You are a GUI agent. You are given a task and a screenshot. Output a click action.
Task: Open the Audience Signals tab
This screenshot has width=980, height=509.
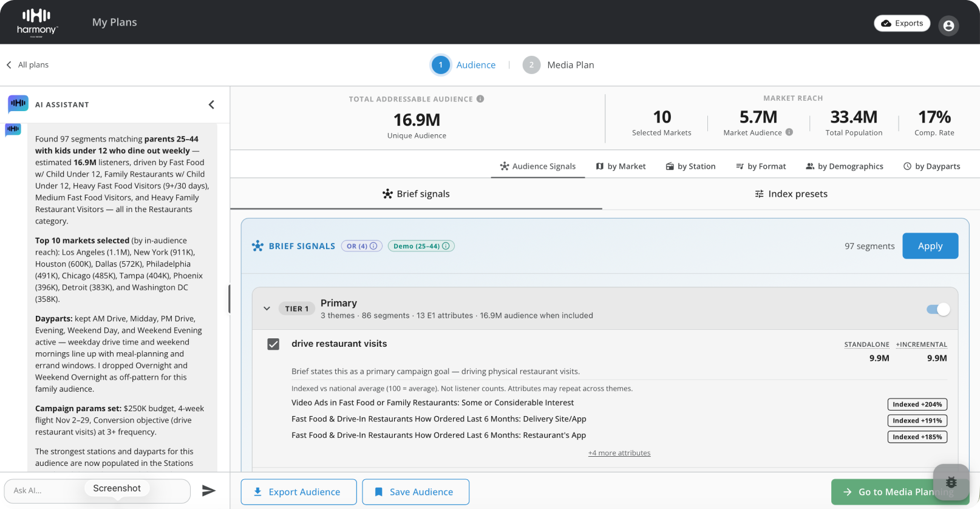(538, 166)
